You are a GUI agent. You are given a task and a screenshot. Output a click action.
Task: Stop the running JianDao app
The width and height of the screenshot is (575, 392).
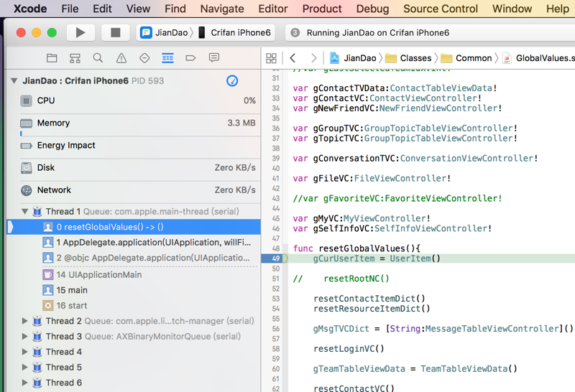116,32
